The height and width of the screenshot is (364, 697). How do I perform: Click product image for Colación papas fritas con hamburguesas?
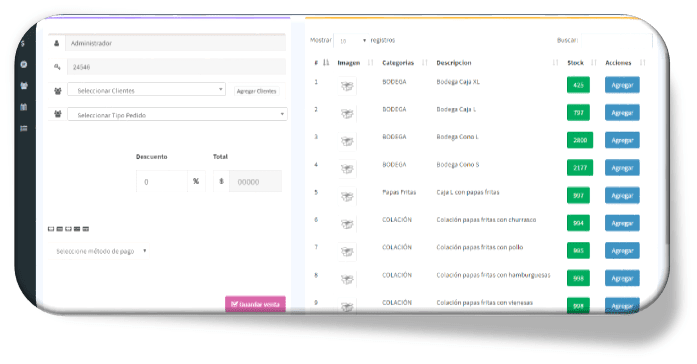pos(347,279)
